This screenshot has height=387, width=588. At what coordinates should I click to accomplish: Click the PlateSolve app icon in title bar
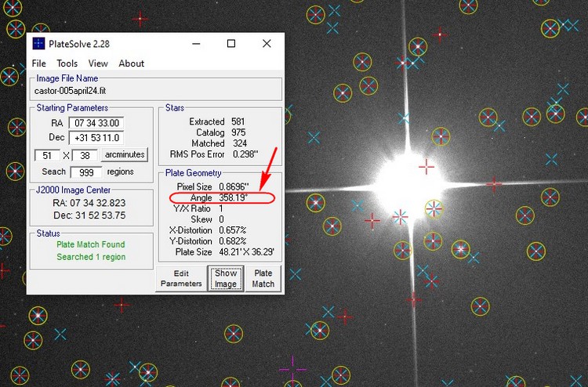click(x=39, y=44)
